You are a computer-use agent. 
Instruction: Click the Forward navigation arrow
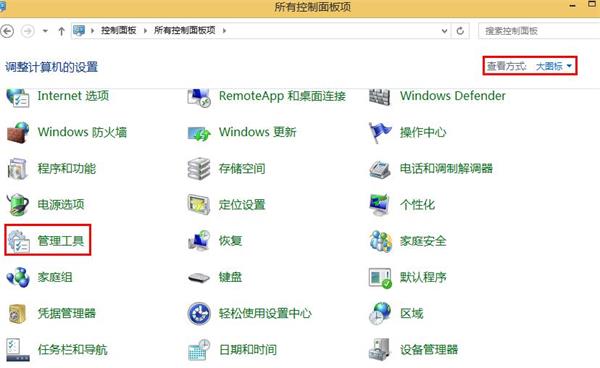[27, 31]
